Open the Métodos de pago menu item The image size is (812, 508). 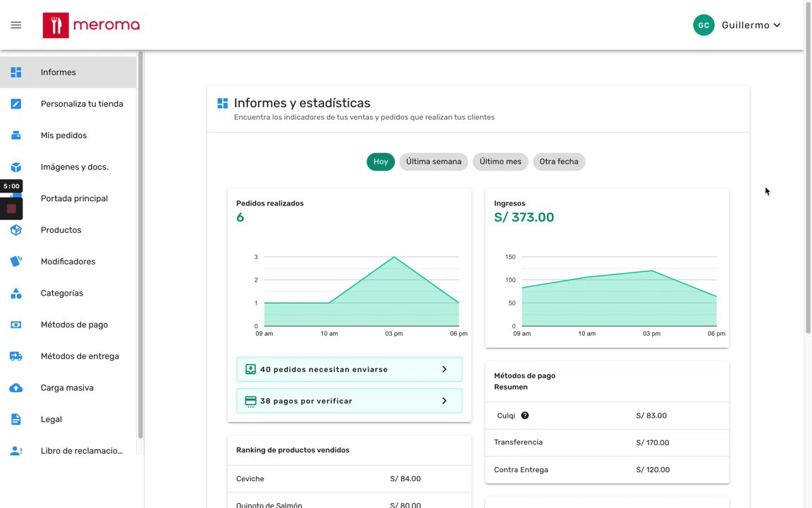tap(74, 325)
